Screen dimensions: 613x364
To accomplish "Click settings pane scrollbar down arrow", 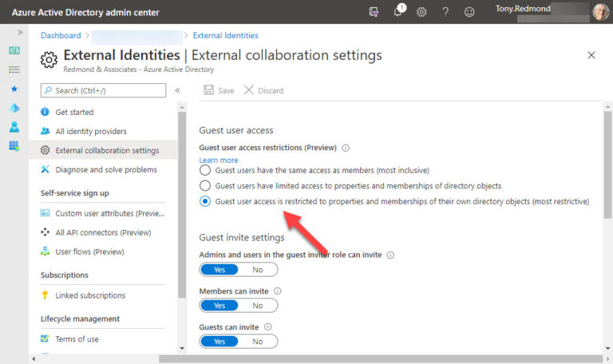I will coord(607,348).
